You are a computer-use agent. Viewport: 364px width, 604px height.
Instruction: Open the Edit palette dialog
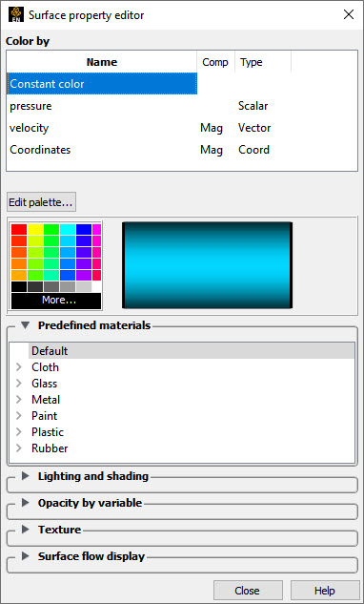tap(41, 202)
